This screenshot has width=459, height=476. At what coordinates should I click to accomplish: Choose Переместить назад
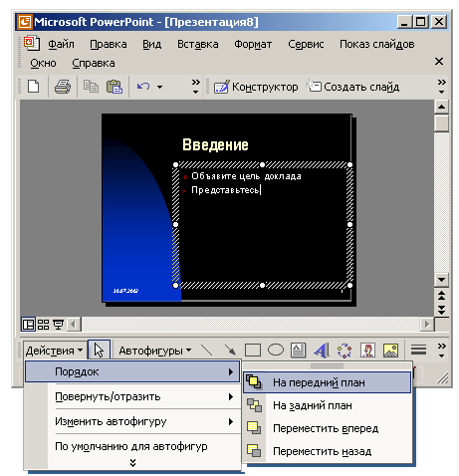328,451
